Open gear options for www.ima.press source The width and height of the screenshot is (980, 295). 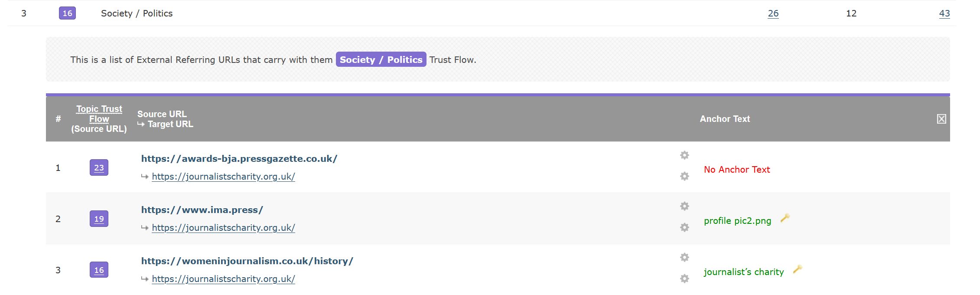pyautogui.click(x=684, y=206)
